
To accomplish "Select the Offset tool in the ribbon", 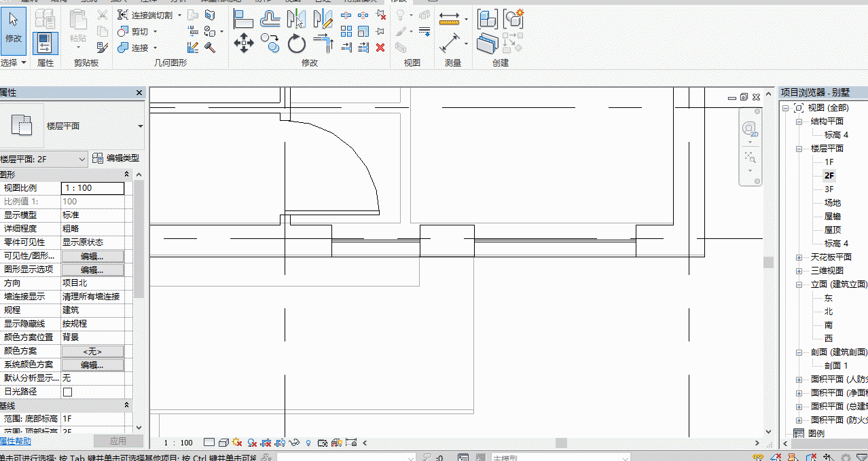I will point(270,18).
